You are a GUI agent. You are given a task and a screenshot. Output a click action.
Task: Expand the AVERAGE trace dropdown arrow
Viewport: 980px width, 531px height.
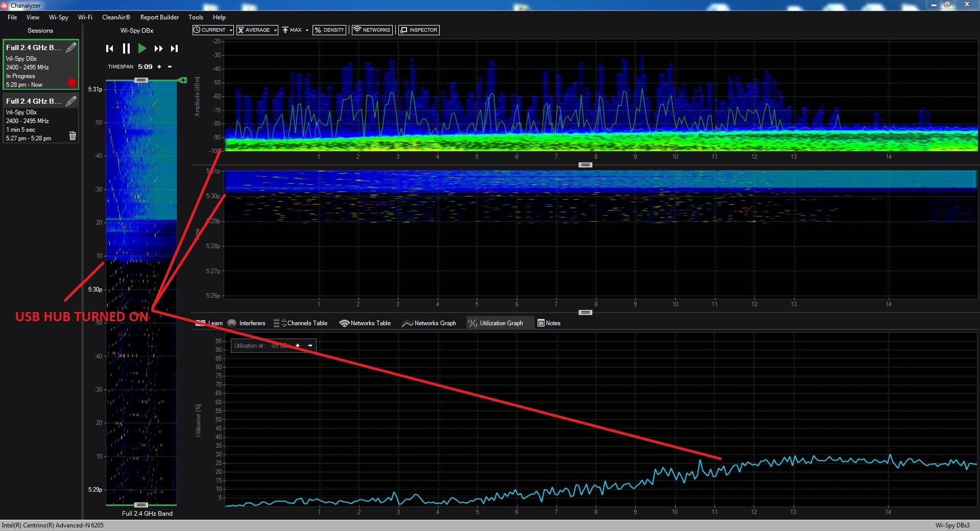(275, 31)
